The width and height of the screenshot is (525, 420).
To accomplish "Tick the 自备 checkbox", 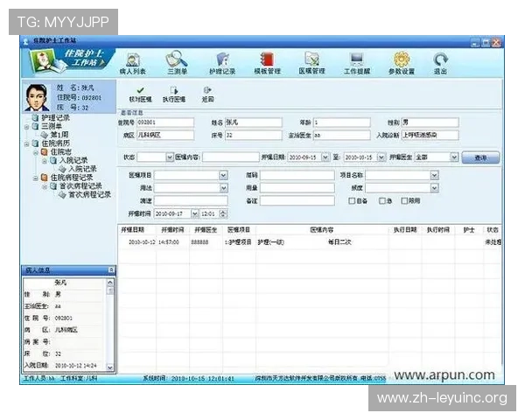I will [352, 200].
